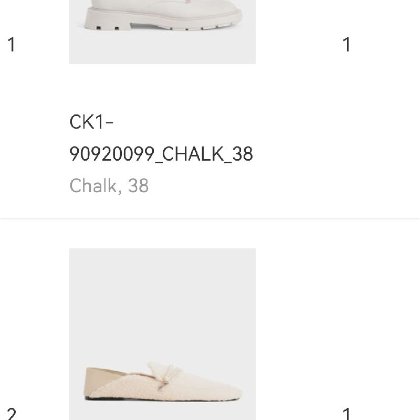The width and height of the screenshot is (420, 420).
Task: Click the word CHALK in the SKU
Action: [193, 154]
